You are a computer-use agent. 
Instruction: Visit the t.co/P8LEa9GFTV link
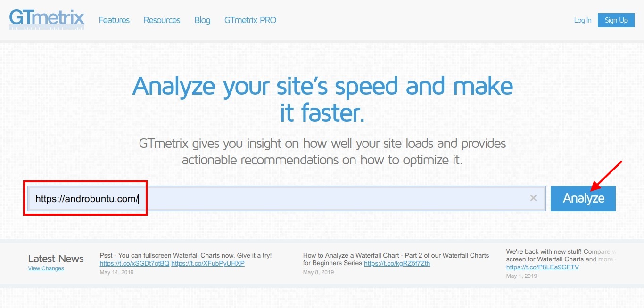tap(542, 267)
